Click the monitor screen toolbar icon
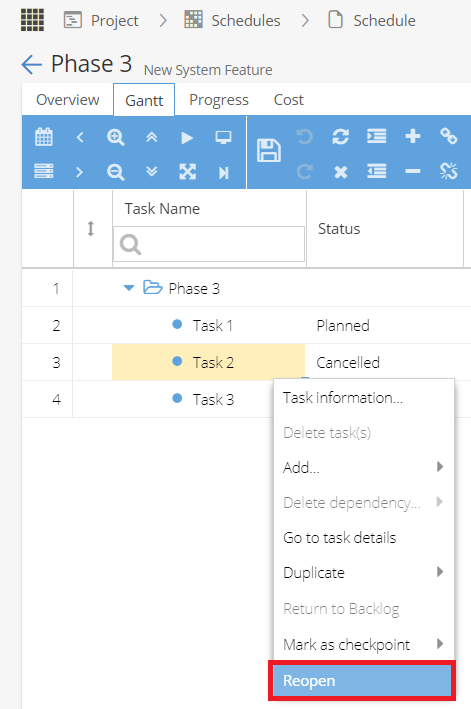The width and height of the screenshot is (471, 709). [x=223, y=137]
